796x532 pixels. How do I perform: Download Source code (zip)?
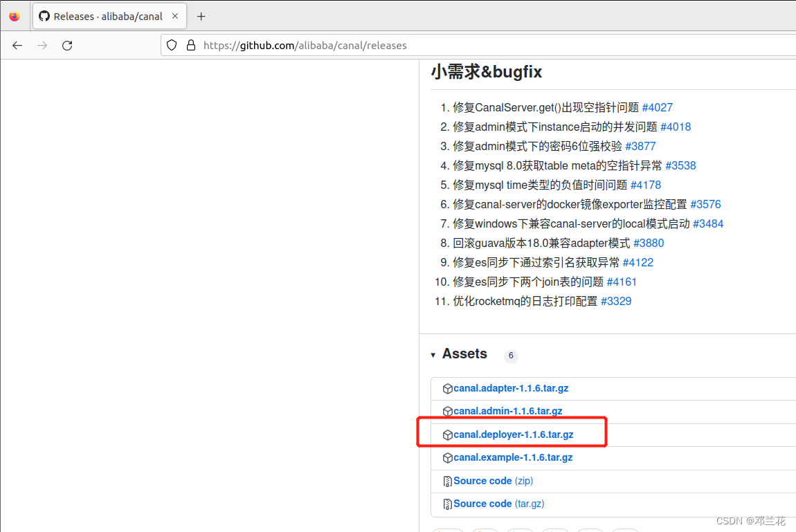point(493,481)
